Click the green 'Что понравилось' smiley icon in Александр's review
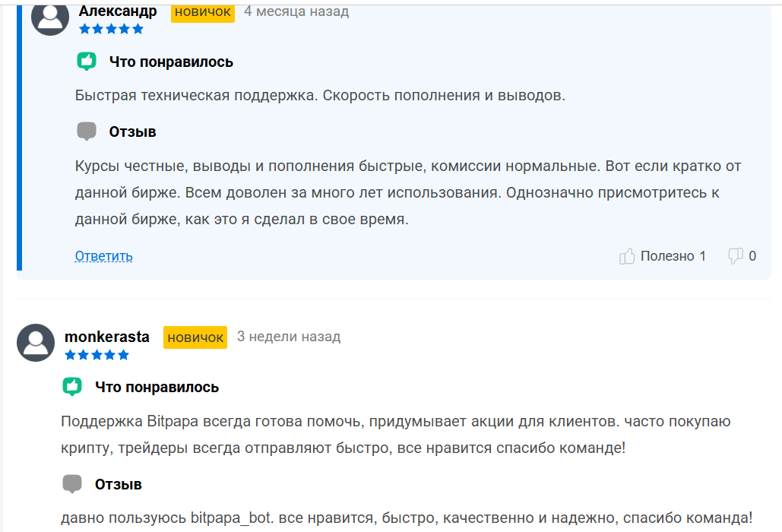782x532 pixels. (x=86, y=62)
